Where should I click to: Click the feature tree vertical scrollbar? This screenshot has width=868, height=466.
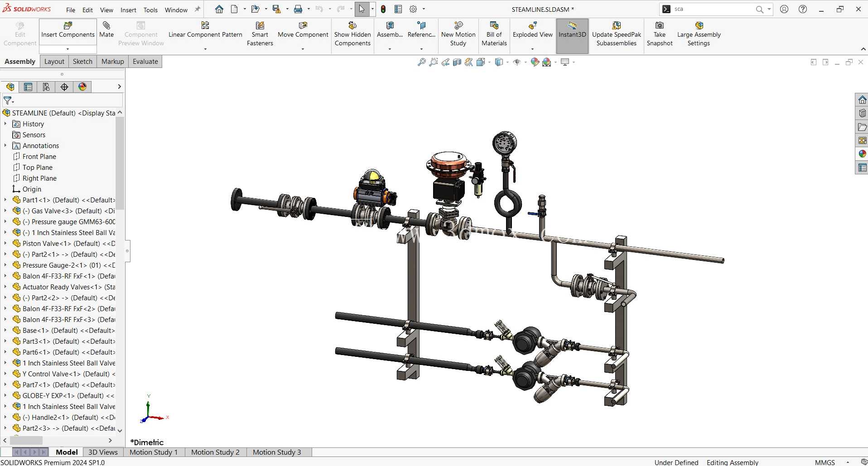point(120,163)
